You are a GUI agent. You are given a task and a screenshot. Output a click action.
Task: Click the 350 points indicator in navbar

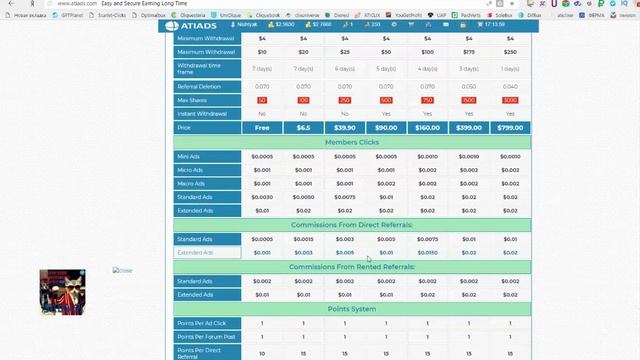coord(372,24)
